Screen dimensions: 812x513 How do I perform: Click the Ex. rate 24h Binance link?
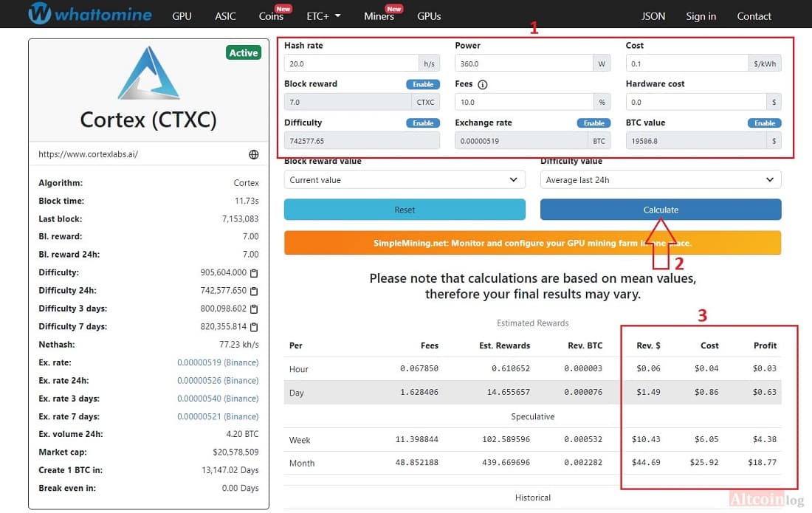tap(218, 380)
